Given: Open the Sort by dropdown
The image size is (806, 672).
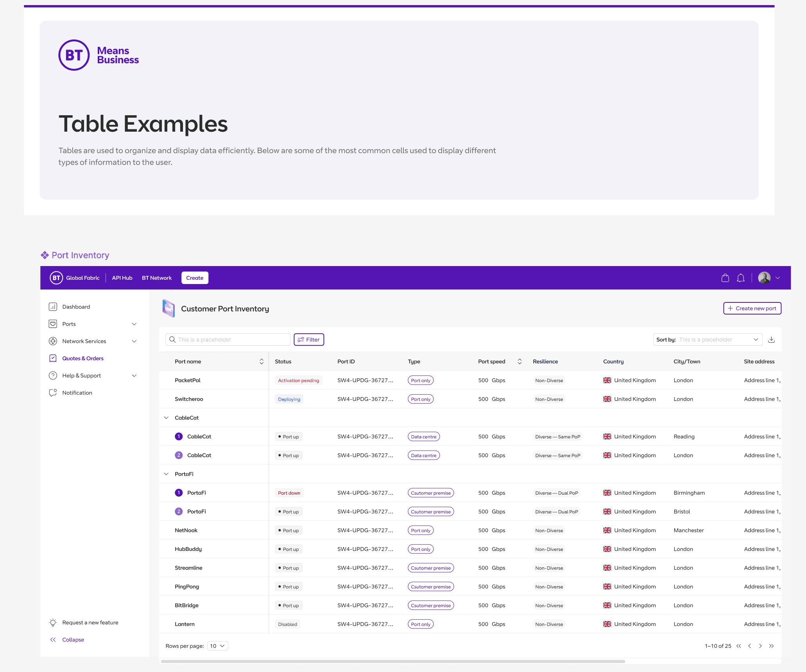Looking at the screenshot, I should [707, 340].
